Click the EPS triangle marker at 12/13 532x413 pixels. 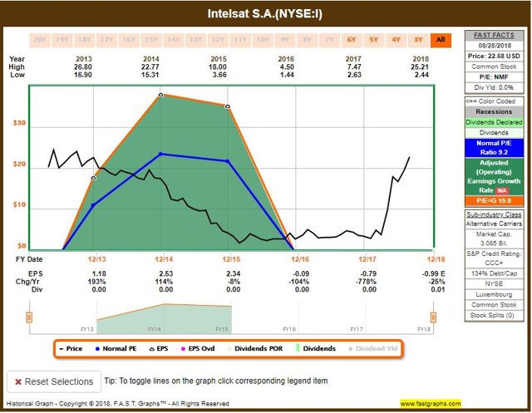pos(94,178)
